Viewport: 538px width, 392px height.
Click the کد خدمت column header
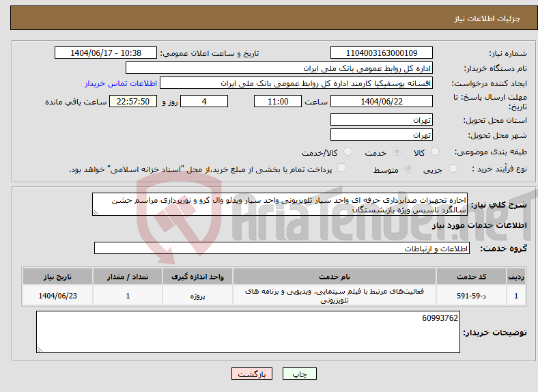pyautogui.click(x=472, y=277)
